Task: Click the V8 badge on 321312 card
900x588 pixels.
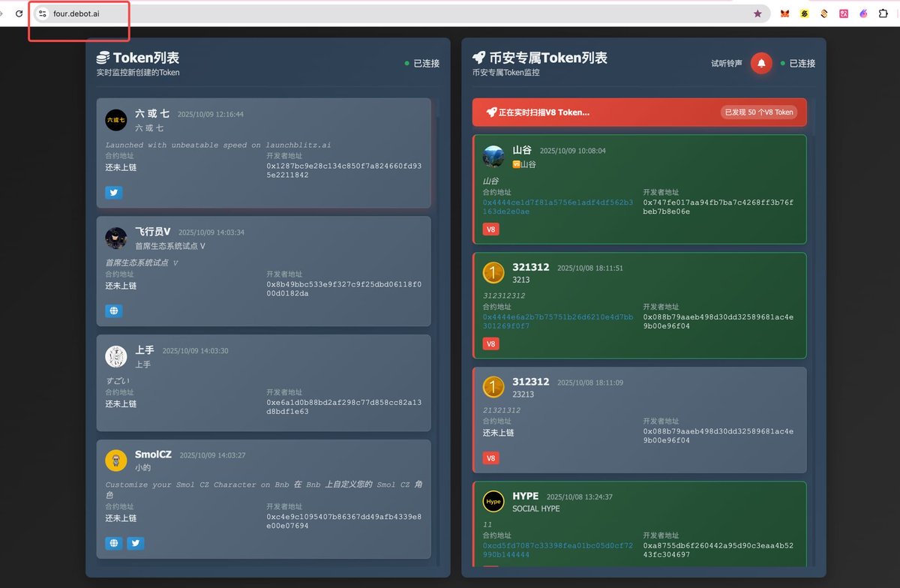Action: point(491,344)
